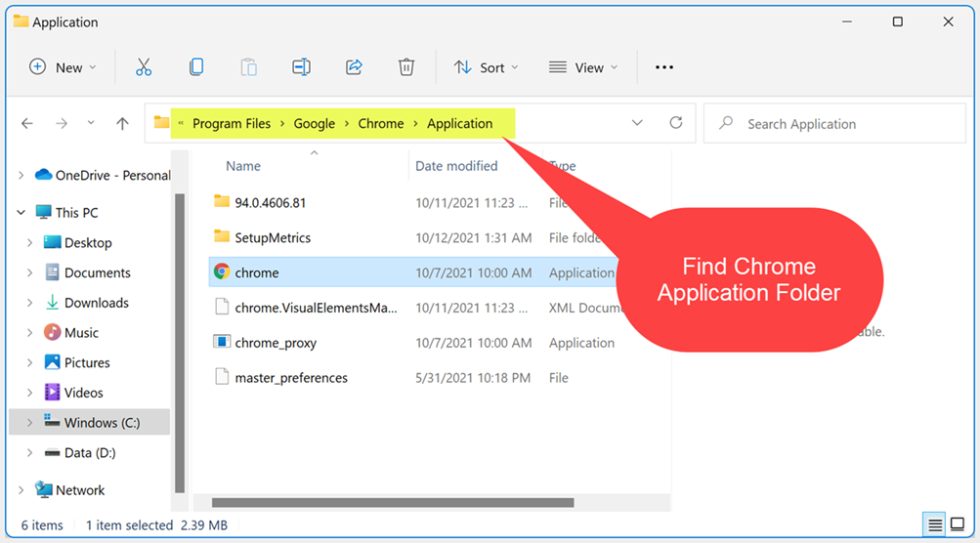The height and width of the screenshot is (543, 980).
Task: Click the 94.0.4606.81 folder icon
Action: point(221,201)
